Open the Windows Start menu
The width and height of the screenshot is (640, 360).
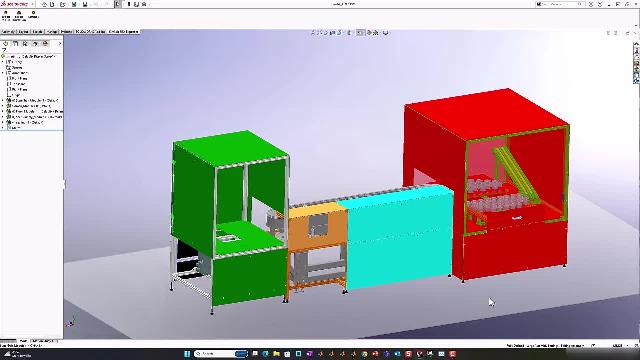187,354
